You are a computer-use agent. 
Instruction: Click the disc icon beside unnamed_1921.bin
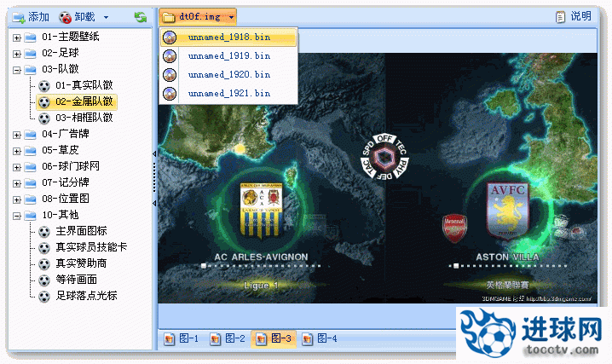(170, 94)
